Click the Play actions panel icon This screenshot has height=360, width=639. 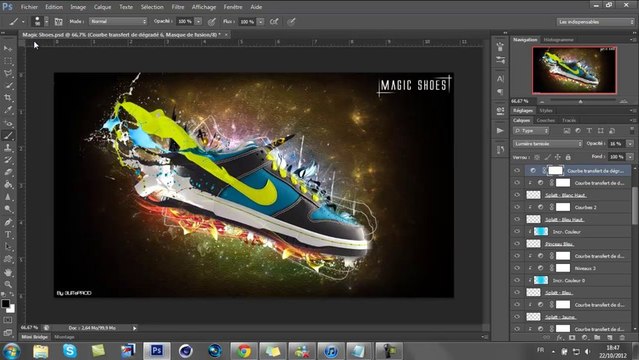[x=500, y=130]
